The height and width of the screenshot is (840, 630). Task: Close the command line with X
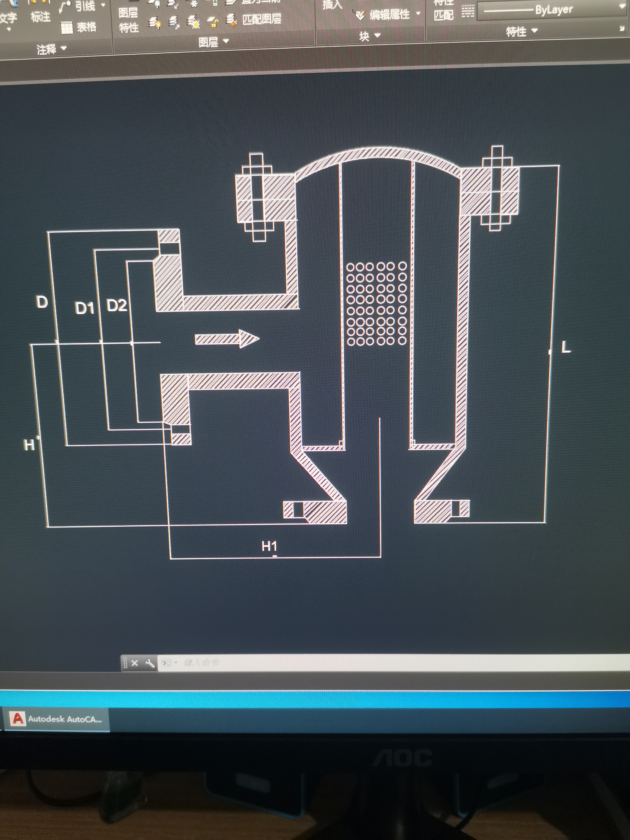134,663
